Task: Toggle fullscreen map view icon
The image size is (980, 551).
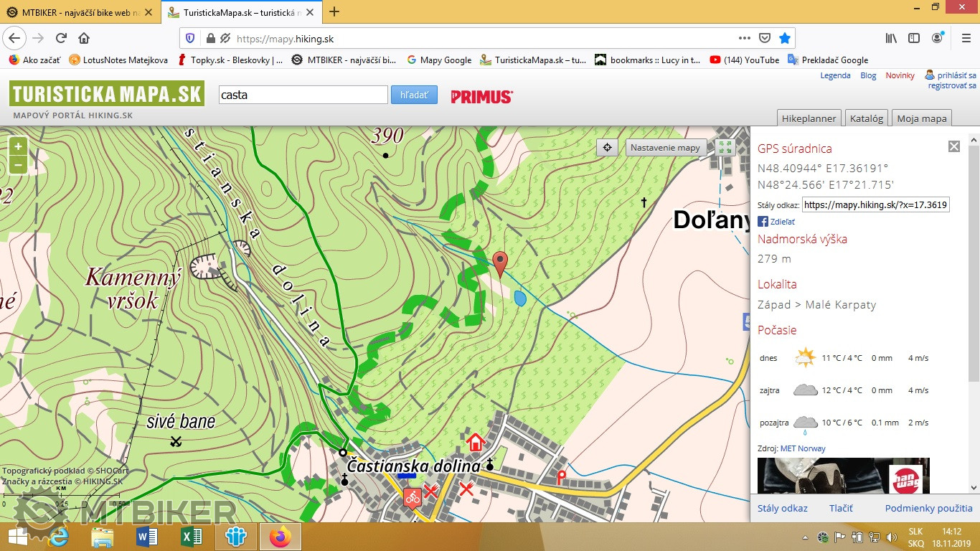Action: (725, 148)
